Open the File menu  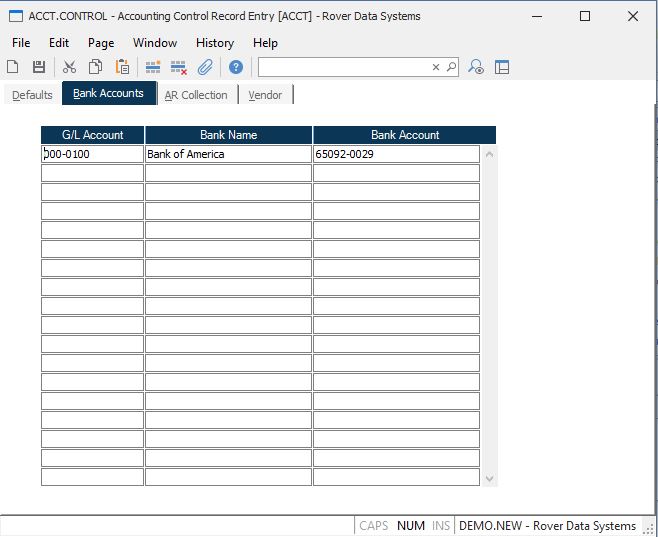(x=21, y=43)
